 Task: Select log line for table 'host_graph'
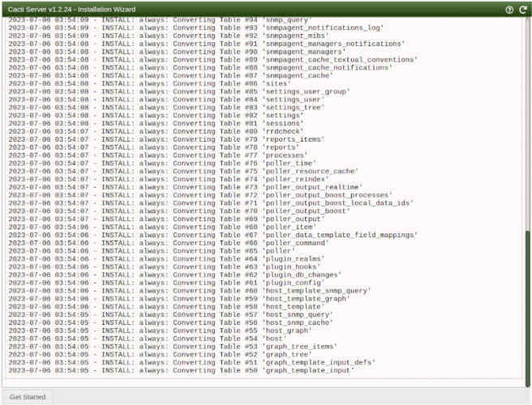click(x=160, y=330)
